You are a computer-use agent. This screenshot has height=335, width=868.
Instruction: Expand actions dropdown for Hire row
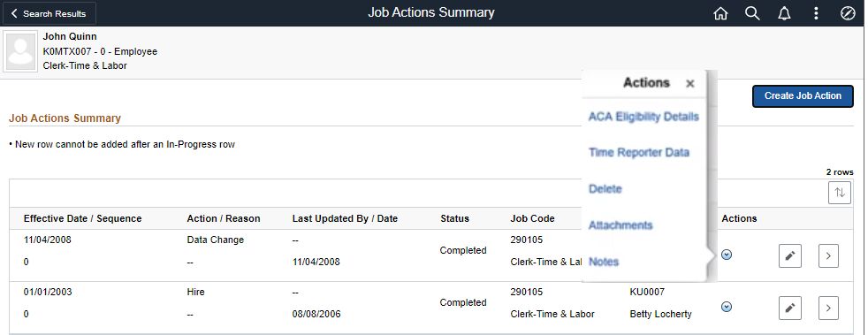pos(727,307)
